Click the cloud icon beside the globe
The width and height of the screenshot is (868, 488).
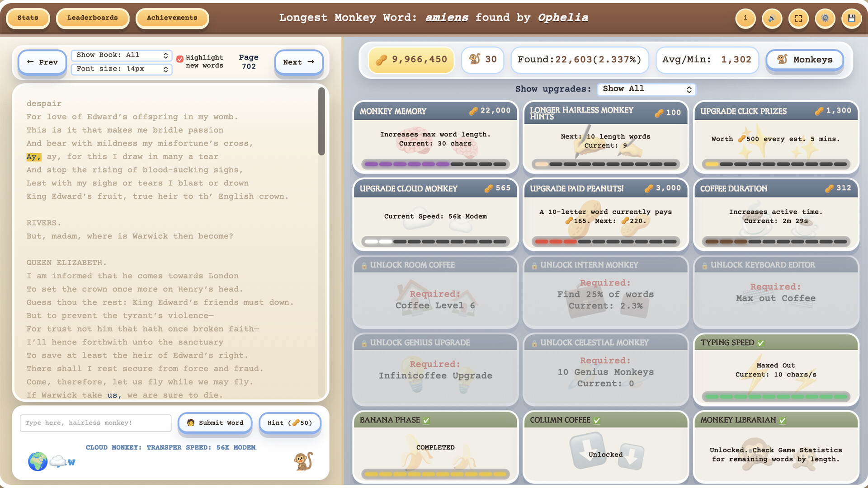point(58,461)
